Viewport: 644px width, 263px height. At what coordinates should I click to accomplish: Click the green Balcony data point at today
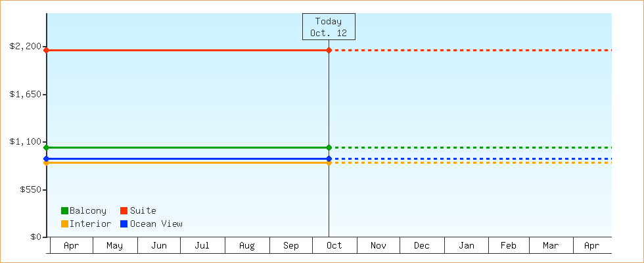(329, 147)
